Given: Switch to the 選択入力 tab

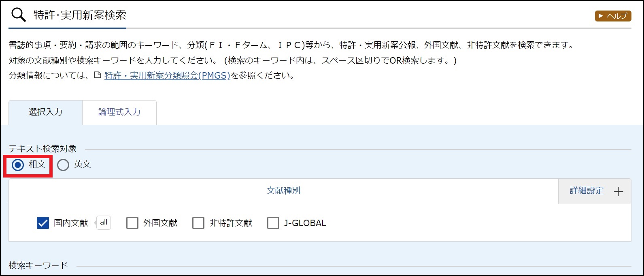Looking at the screenshot, I should coord(45,112).
